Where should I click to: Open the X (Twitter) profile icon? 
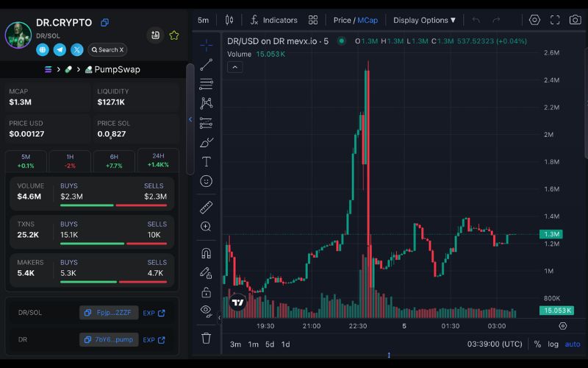click(77, 49)
